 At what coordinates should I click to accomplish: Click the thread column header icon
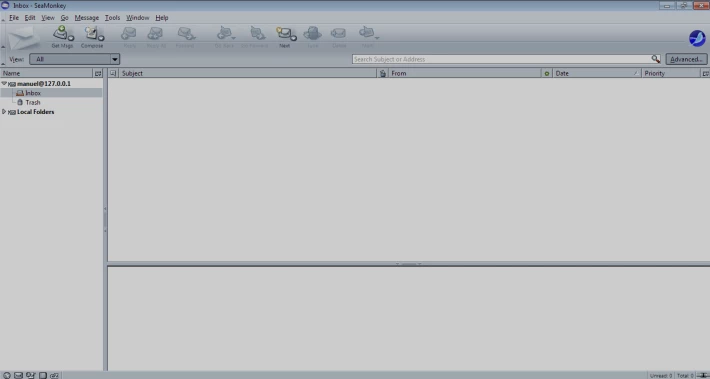click(113, 73)
